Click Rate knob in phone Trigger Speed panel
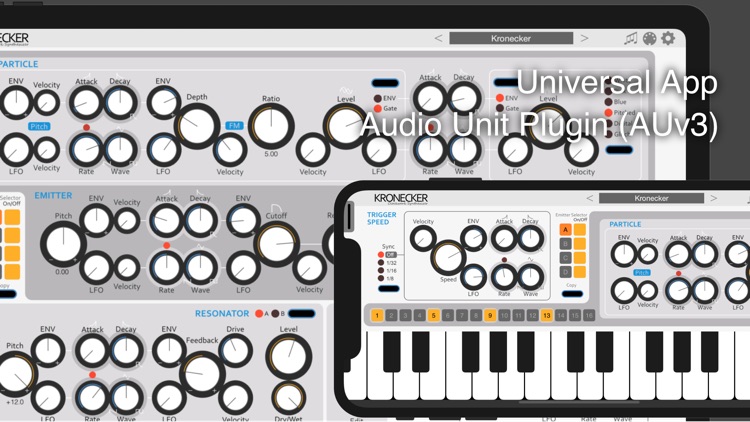 (x=504, y=277)
